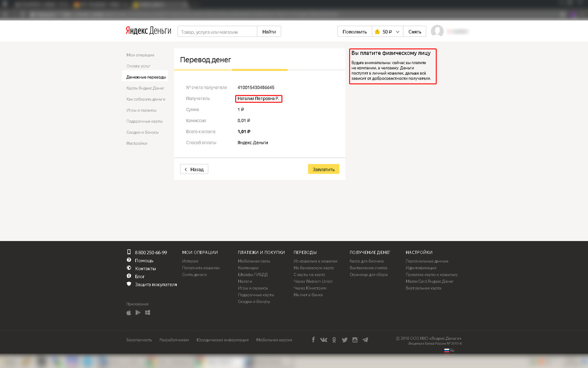This screenshot has width=588, height=368.
Task: Open Юридическая информация link
Action: click(x=222, y=340)
